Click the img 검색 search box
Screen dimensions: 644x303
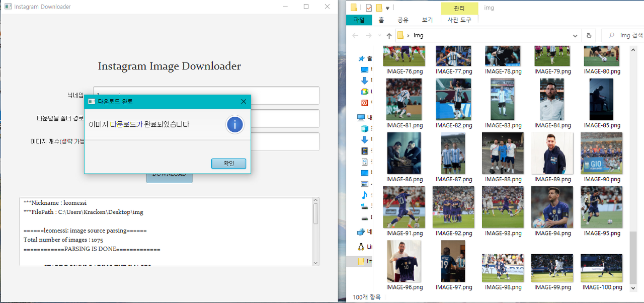tap(623, 36)
